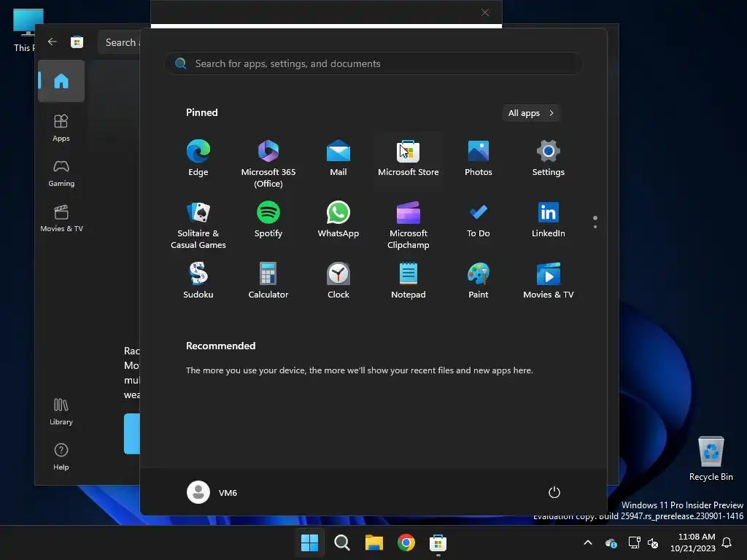The width and height of the screenshot is (747, 560).
Task: Launch Microsoft 365 (Office) pinned app
Action: coord(268,163)
